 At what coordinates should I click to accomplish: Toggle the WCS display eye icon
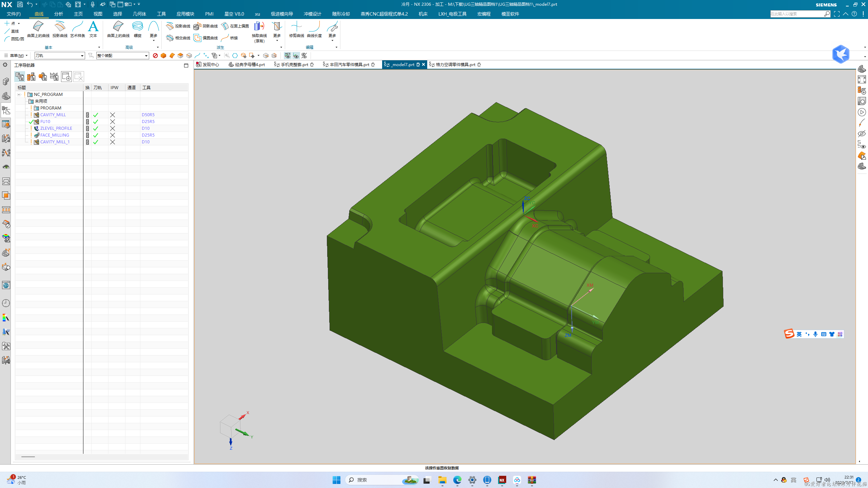296,56
